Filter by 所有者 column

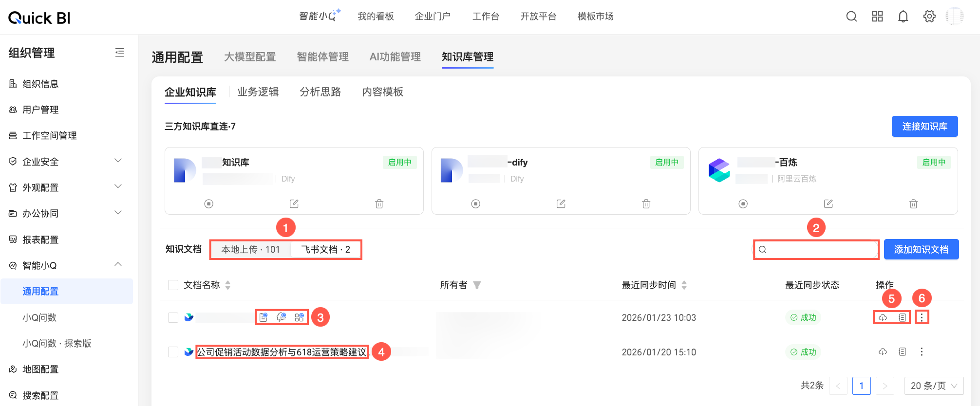point(477,285)
